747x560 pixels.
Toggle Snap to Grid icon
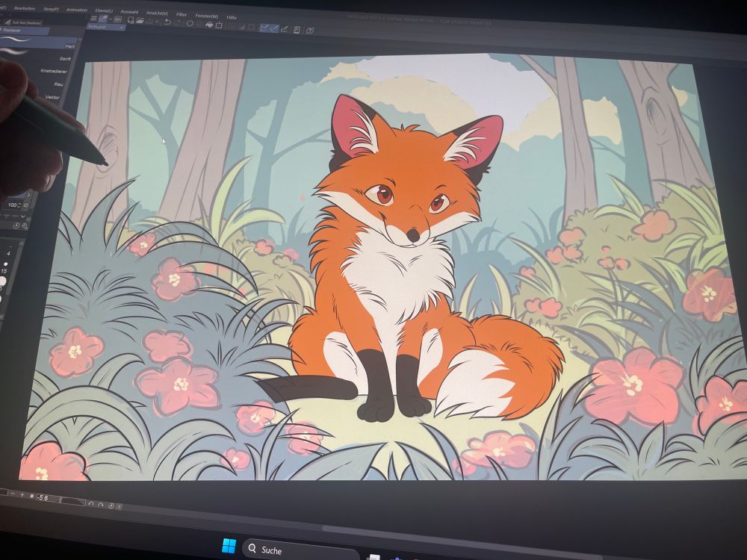pos(284,29)
